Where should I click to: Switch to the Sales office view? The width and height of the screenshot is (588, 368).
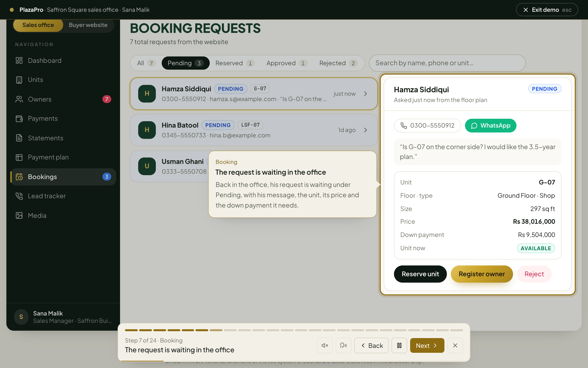pyautogui.click(x=38, y=25)
